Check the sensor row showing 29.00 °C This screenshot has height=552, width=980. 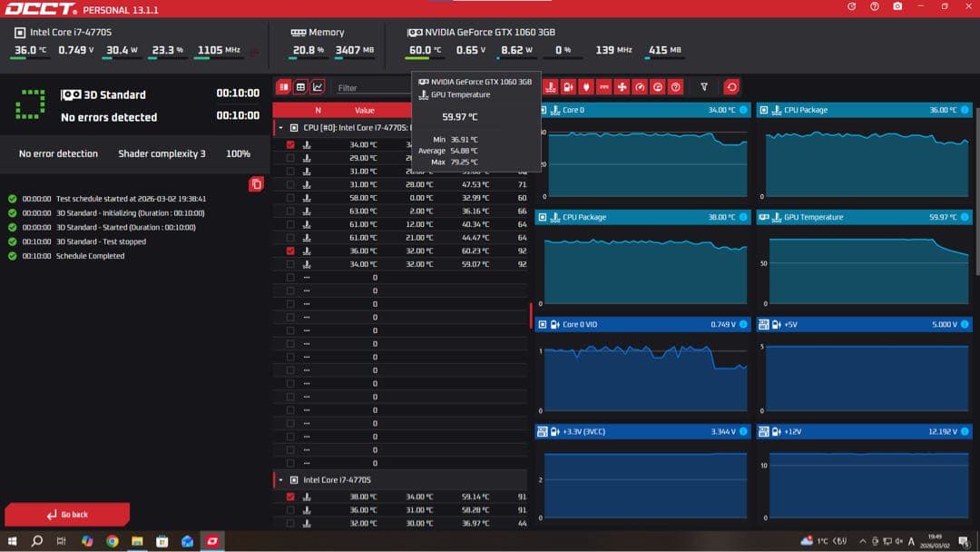coord(290,158)
